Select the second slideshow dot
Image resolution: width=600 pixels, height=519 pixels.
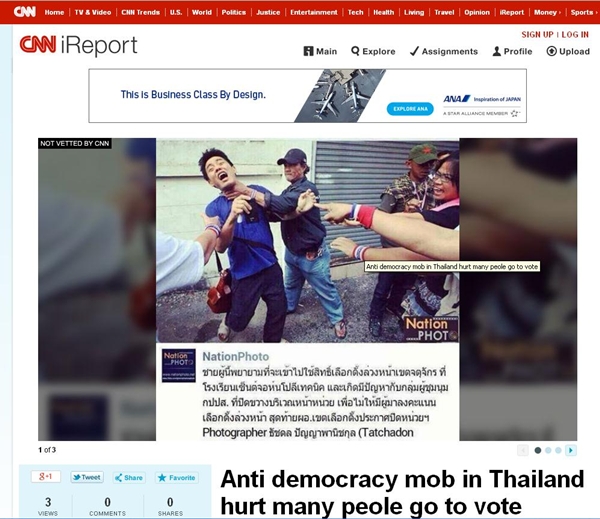click(x=548, y=450)
